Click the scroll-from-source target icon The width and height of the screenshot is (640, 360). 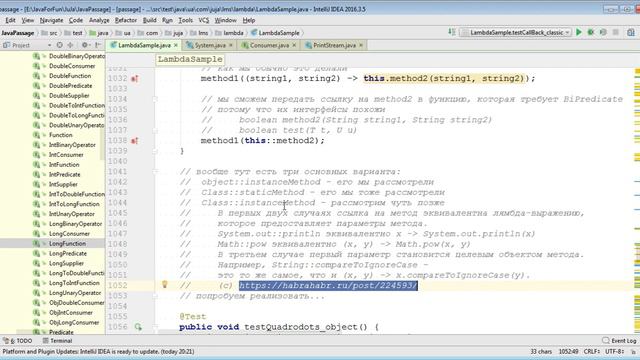[x=60, y=45]
